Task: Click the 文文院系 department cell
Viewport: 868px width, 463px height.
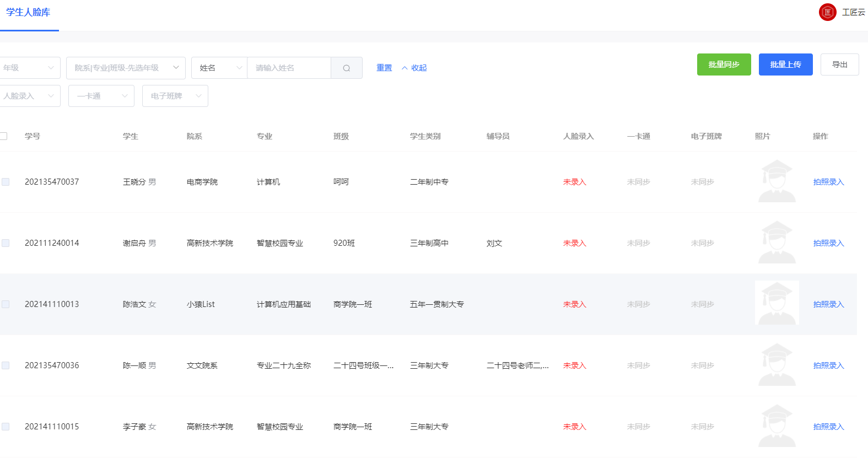Action: pos(202,365)
